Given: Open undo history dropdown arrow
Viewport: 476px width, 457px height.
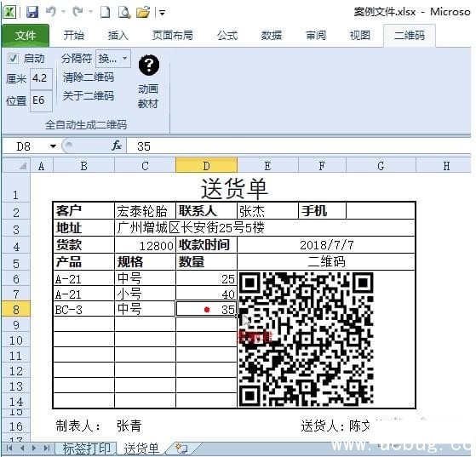Looking at the screenshot, I should pos(64,12).
